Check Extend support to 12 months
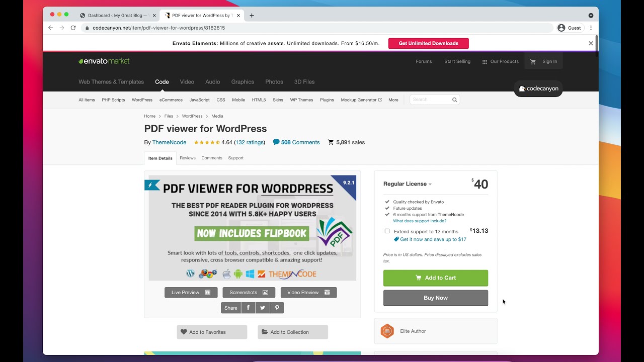 coord(387,231)
